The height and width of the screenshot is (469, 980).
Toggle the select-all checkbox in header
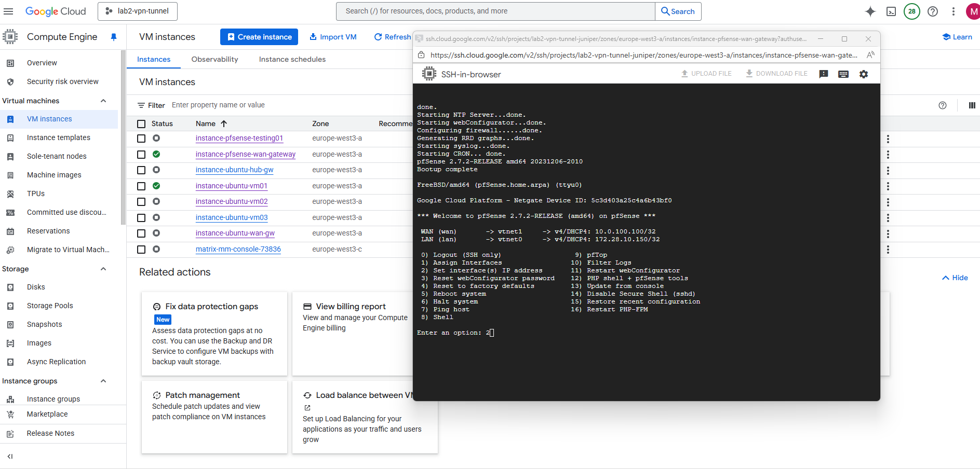point(141,124)
